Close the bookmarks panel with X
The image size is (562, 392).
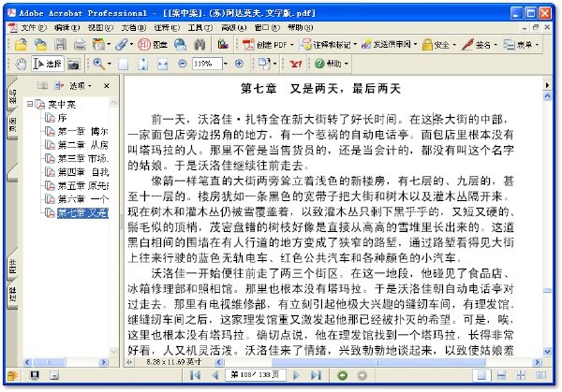[107, 86]
